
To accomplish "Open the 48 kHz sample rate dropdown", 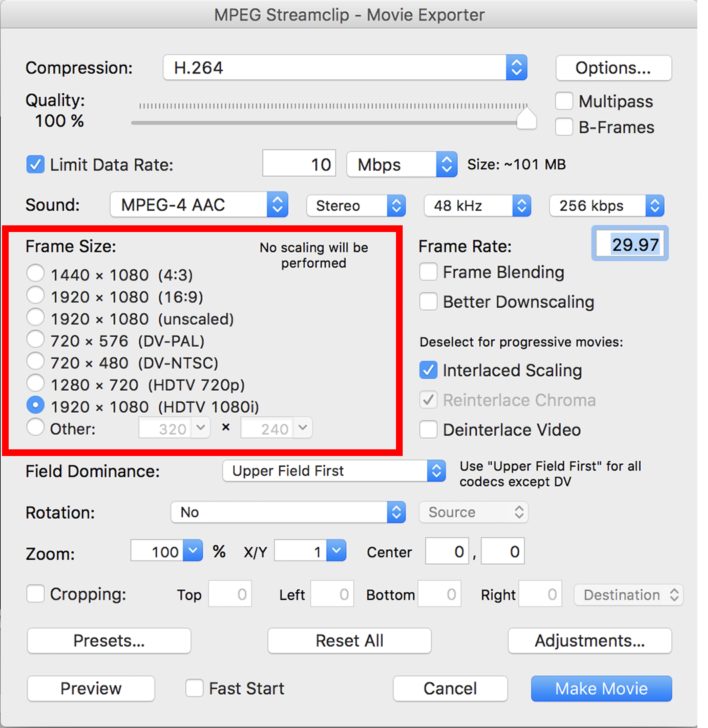I will pyautogui.click(x=477, y=206).
